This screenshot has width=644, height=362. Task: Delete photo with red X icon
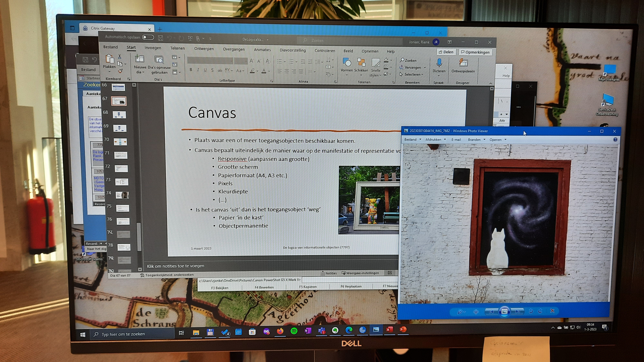coord(553,311)
